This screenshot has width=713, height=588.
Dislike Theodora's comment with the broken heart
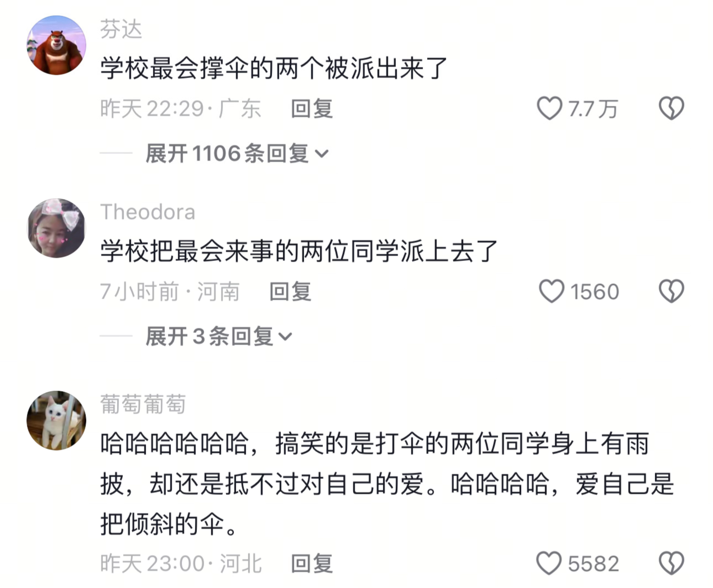[x=671, y=291]
